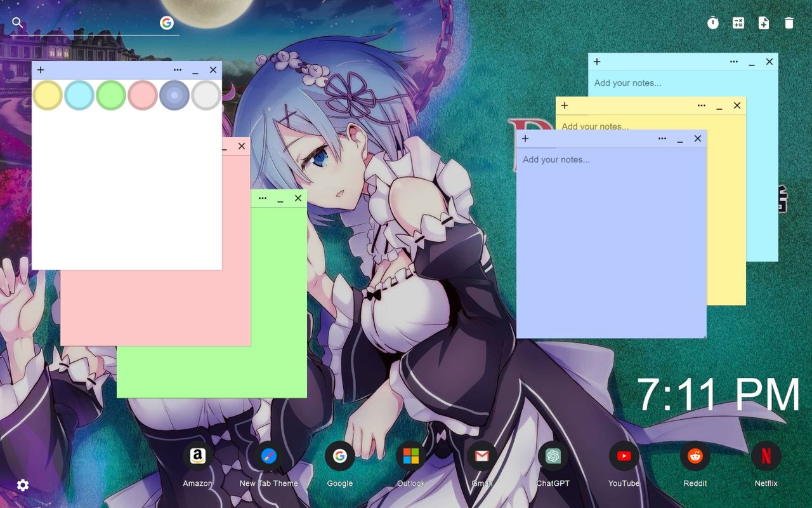Open the Netflix shortcut
The width and height of the screenshot is (812, 508).
[766, 456]
